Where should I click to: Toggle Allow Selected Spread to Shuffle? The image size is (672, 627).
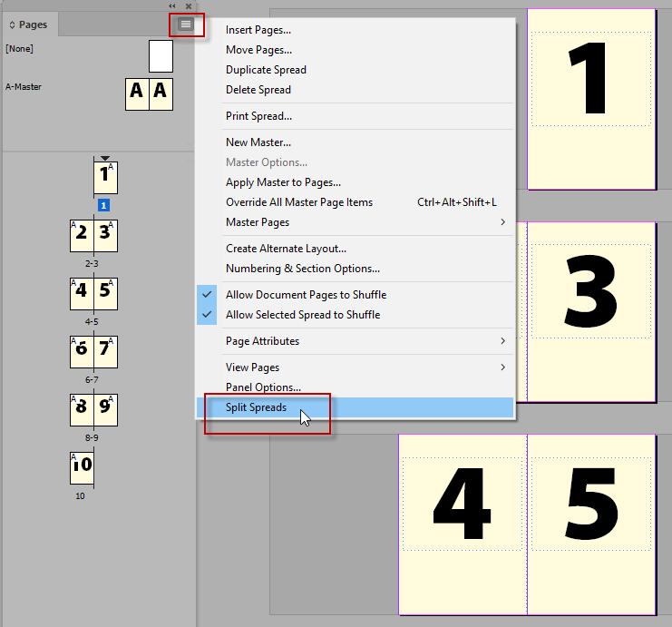pos(302,315)
